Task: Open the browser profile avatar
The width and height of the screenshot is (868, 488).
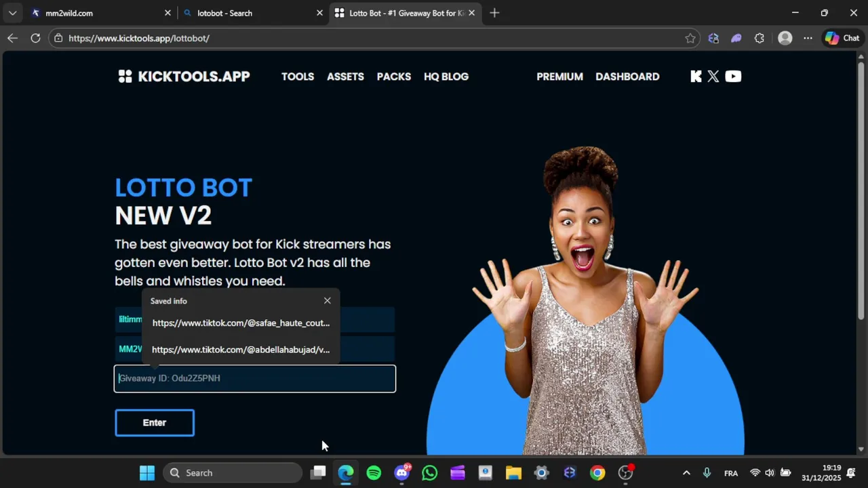Action: 785,38
